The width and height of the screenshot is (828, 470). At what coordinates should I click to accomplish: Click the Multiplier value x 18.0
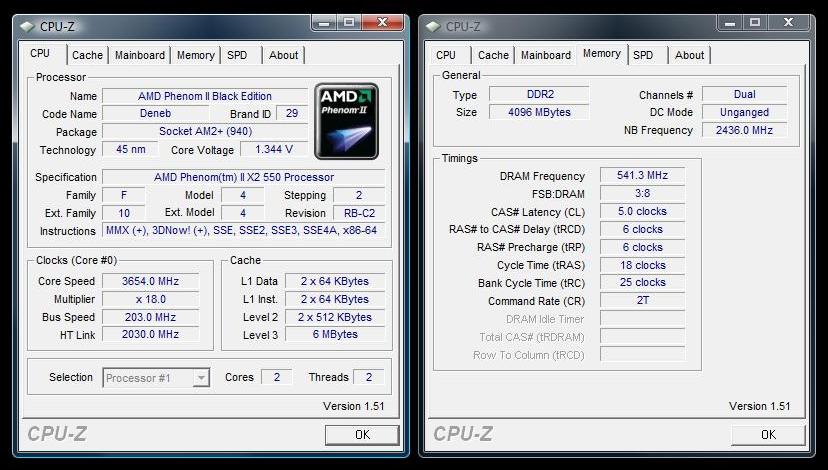point(150,299)
